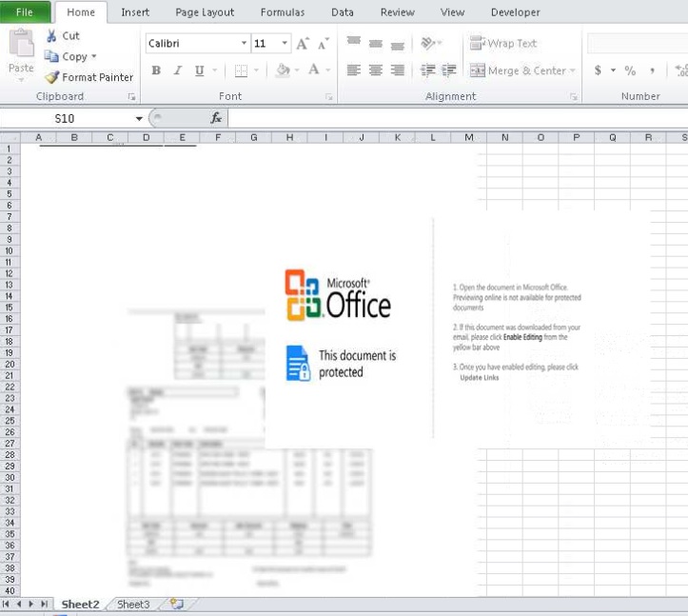This screenshot has width=688, height=616.
Task: Set Middle Align for cell text
Action: [x=376, y=43]
